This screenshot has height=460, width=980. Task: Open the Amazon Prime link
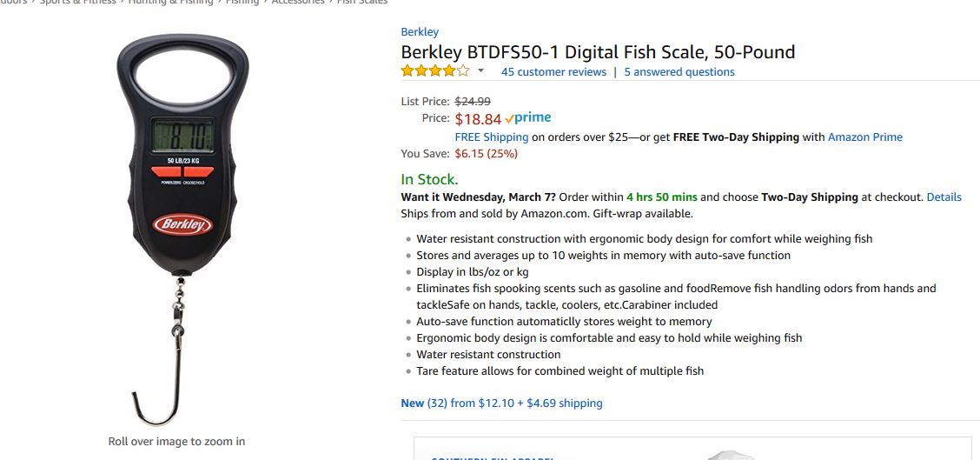click(x=865, y=137)
